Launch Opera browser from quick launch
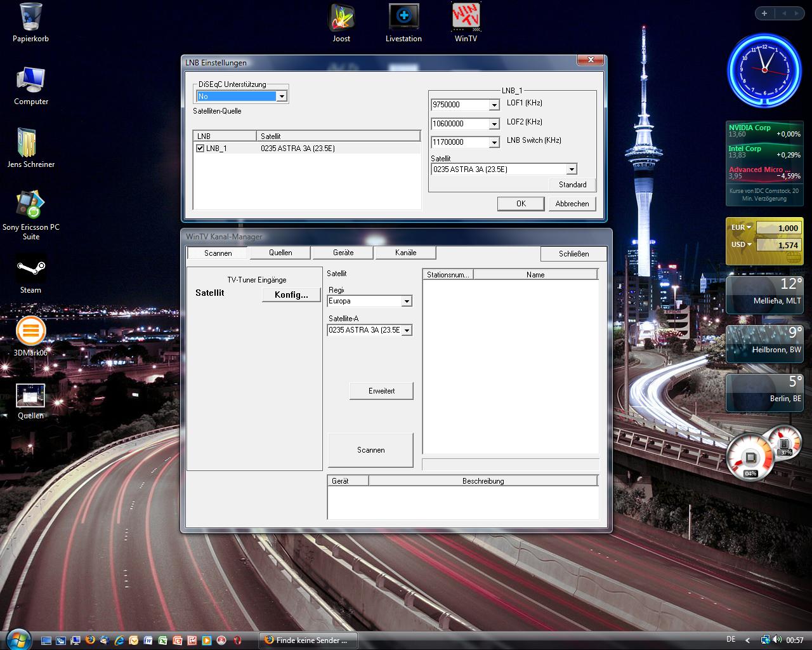 237,640
